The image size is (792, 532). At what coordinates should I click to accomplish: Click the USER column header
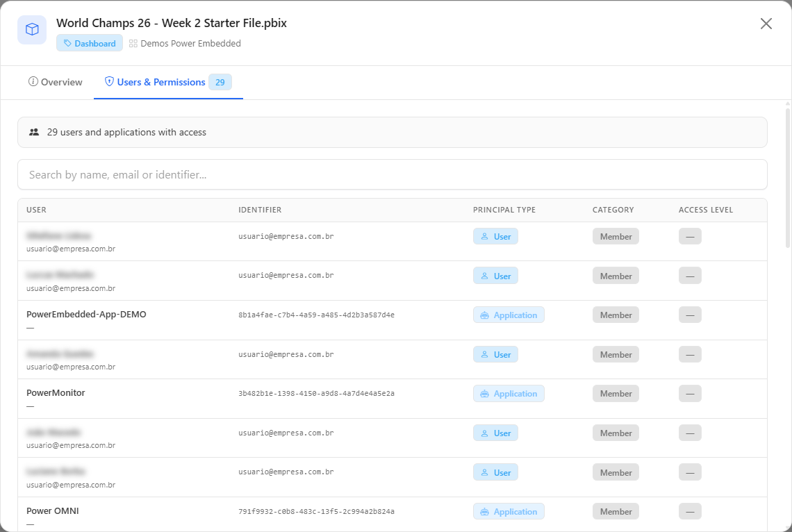pyautogui.click(x=36, y=210)
